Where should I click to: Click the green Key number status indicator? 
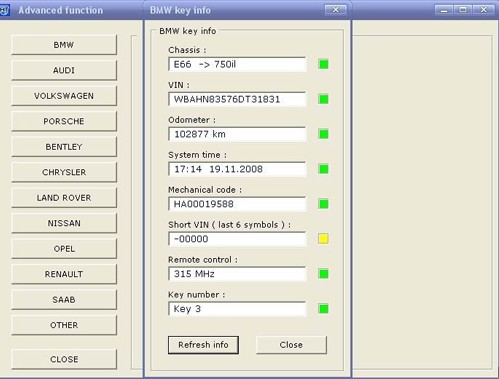point(323,309)
